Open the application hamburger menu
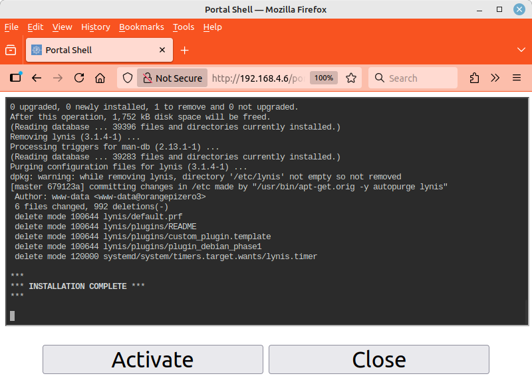This screenshot has height=392, width=532. [517, 78]
